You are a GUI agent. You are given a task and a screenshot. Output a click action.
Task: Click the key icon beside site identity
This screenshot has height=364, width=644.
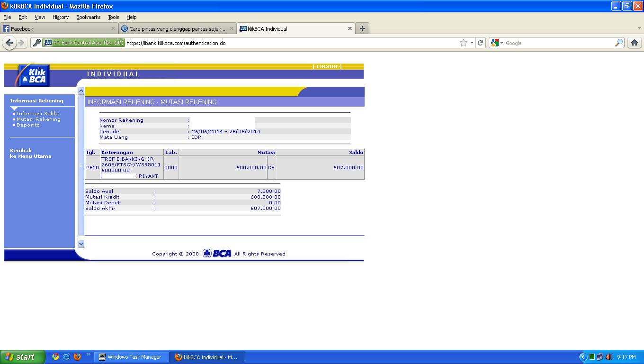tap(36, 43)
